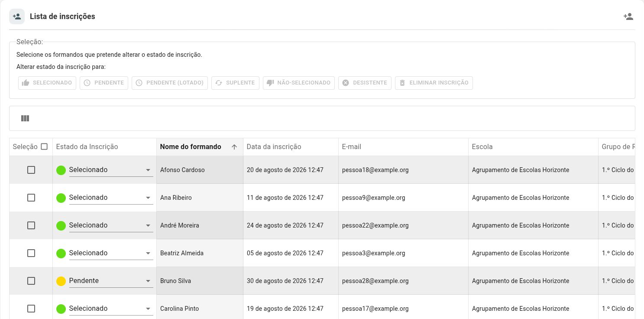The image size is (644, 319).
Task: Click date 11 de agosto de 2026 12:47
Action: tap(285, 198)
